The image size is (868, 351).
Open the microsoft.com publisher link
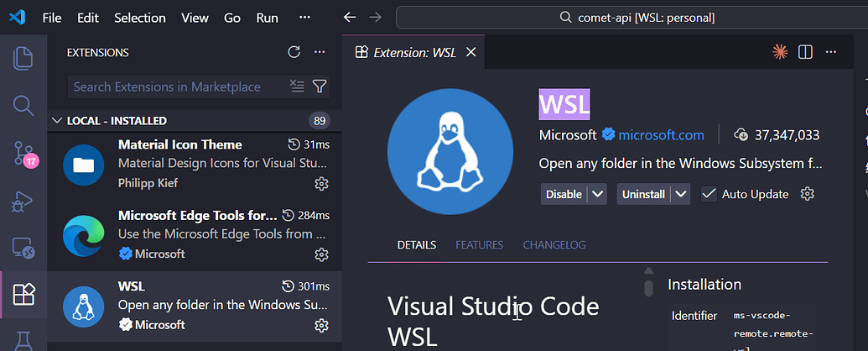[x=661, y=134]
